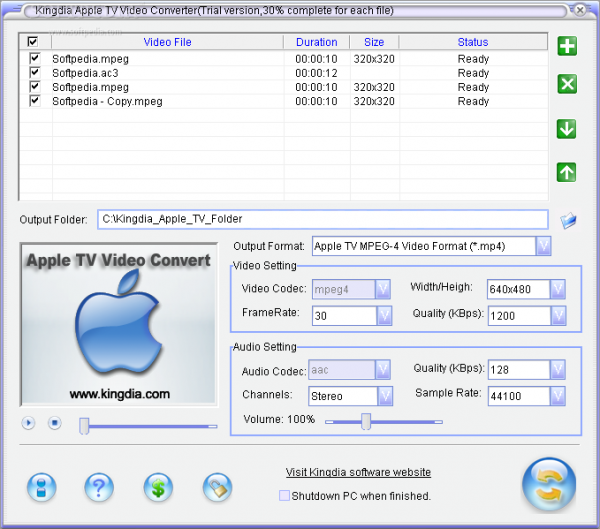Visit Kingdia software website link

pyautogui.click(x=358, y=472)
